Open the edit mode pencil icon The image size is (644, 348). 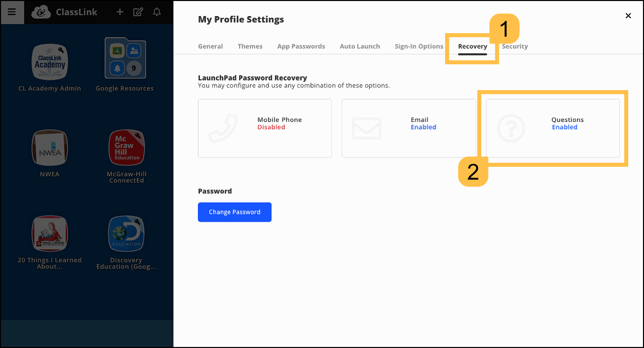click(138, 12)
